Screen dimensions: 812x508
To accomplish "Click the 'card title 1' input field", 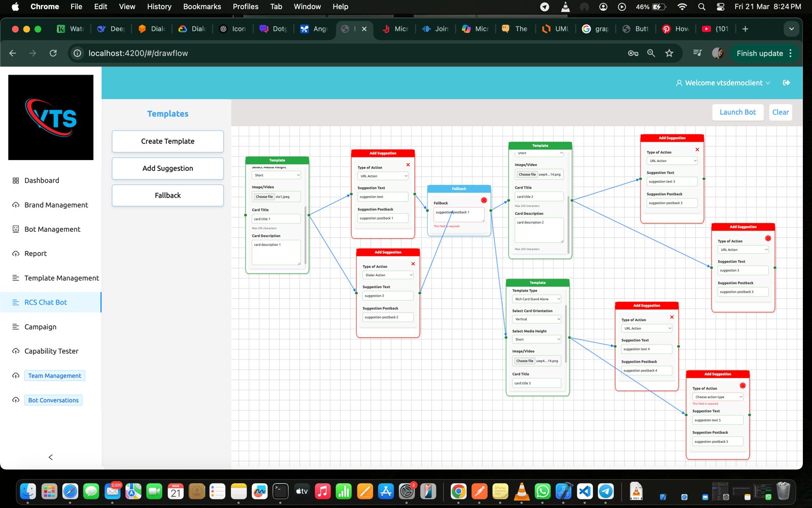I will 276,219.
